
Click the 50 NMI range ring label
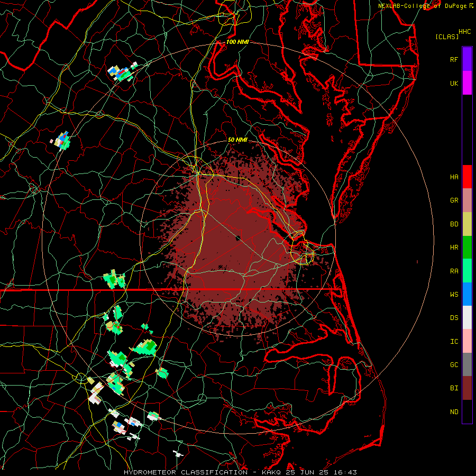click(237, 140)
